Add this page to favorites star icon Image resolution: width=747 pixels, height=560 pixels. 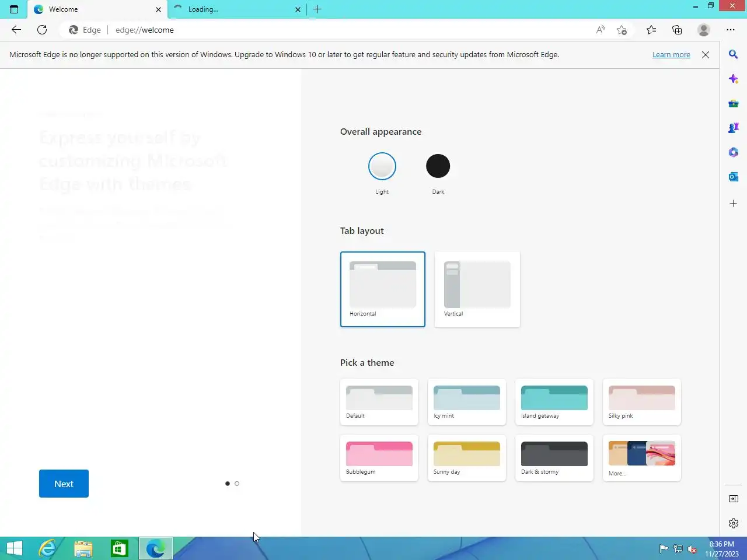pos(622,30)
